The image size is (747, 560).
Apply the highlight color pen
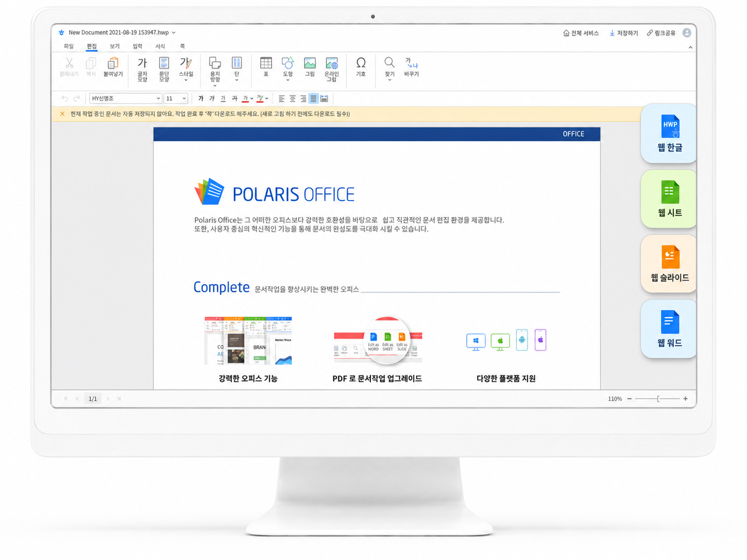[260, 98]
